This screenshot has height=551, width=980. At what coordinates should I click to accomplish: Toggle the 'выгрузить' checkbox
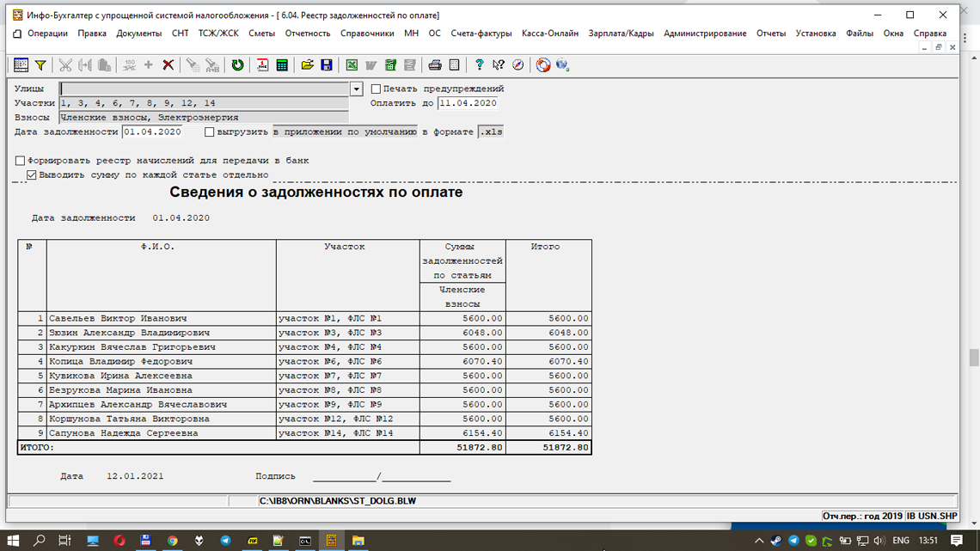coord(210,132)
